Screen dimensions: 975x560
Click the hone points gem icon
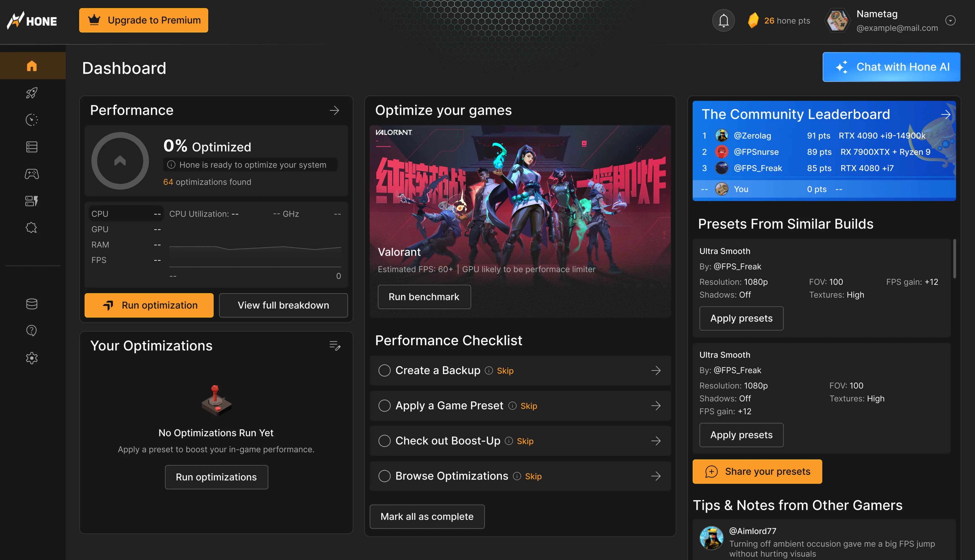point(753,20)
